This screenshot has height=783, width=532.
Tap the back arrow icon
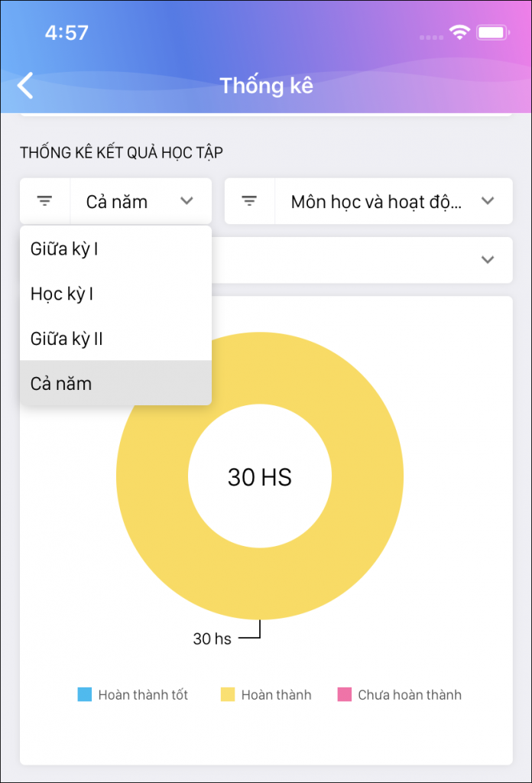tap(26, 86)
